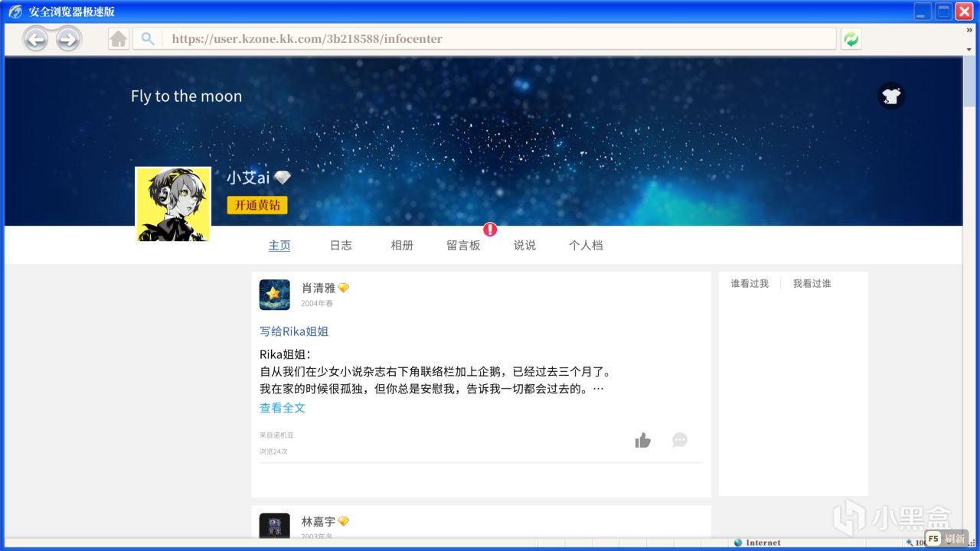Select the 我看过谁 tab

pos(812,284)
